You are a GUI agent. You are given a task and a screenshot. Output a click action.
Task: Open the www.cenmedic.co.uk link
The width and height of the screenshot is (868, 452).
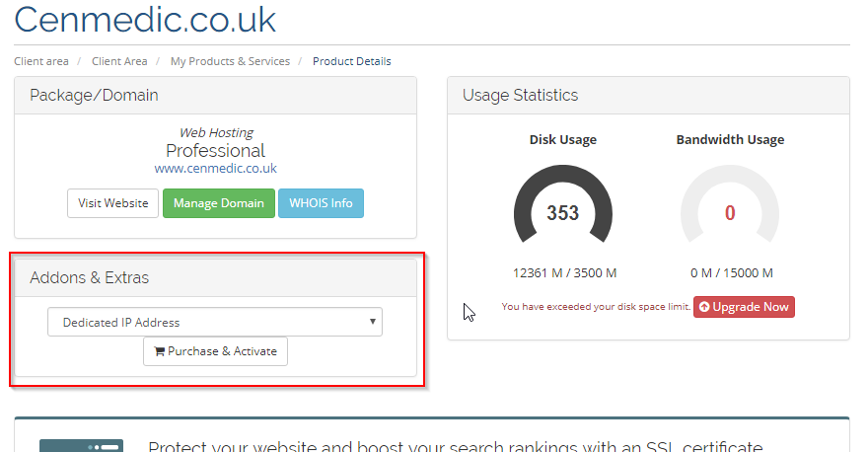click(215, 169)
